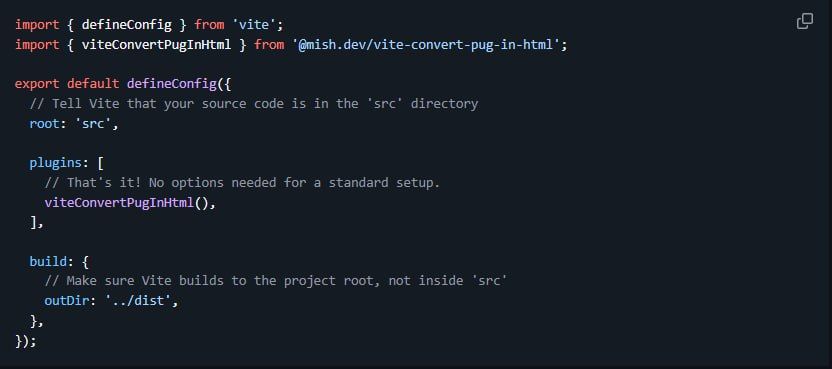Click the 'default' keyword
Screen dimensions: 832x369
pos(93,84)
